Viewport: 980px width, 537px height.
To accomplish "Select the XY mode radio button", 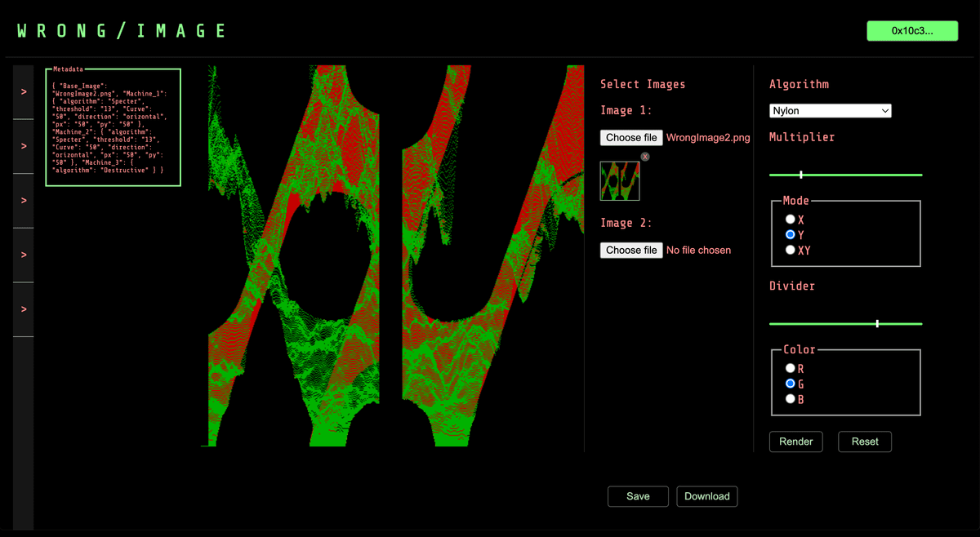I will (790, 251).
